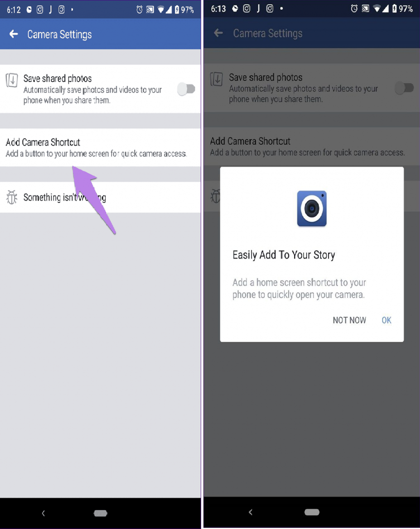Image resolution: width=420 pixels, height=529 pixels.
Task: Click Camera Settings title in right dimmed screenshot
Action: pyautogui.click(x=268, y=33)
